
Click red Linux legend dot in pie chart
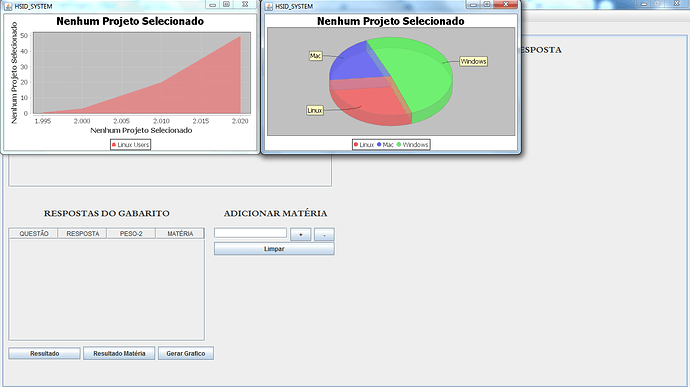click(356, 144)
